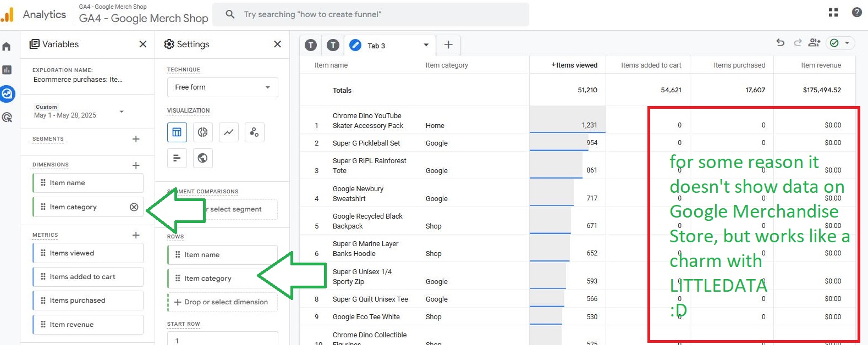The height and width of the screenshot is (345, 868).
Task: Redo the exploration change
Action: 798,42
